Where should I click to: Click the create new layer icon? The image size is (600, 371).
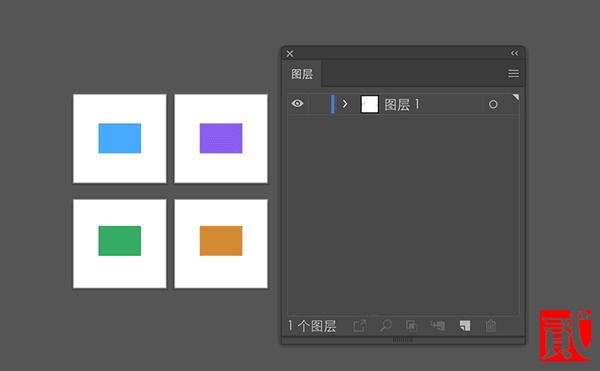click(465, 326)
